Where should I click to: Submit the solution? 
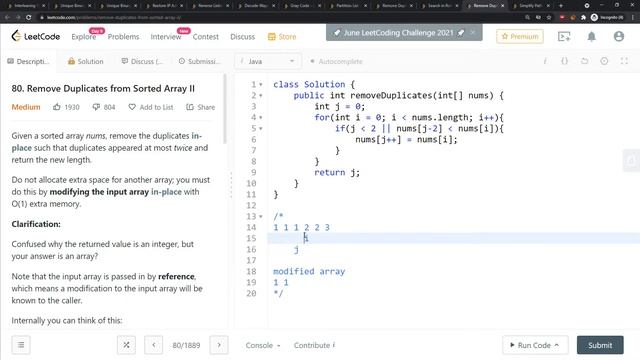click(600, 345)
